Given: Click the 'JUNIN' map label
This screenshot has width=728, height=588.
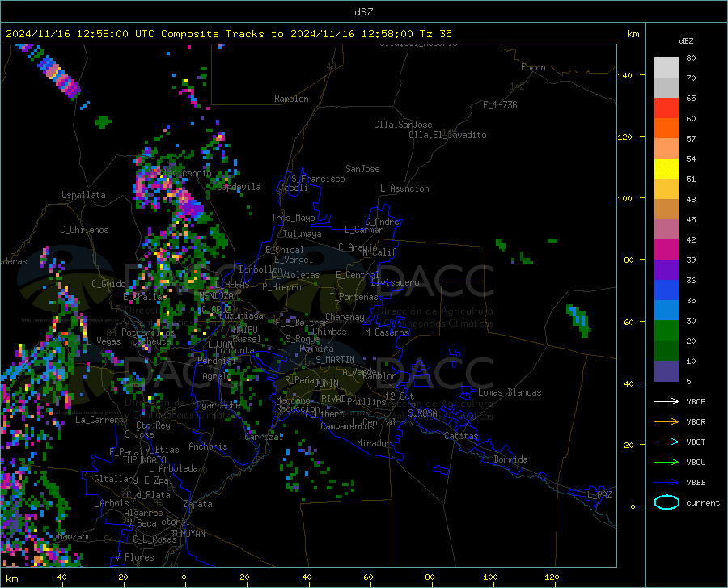Looking at the screenshot, I should point(327,383).
